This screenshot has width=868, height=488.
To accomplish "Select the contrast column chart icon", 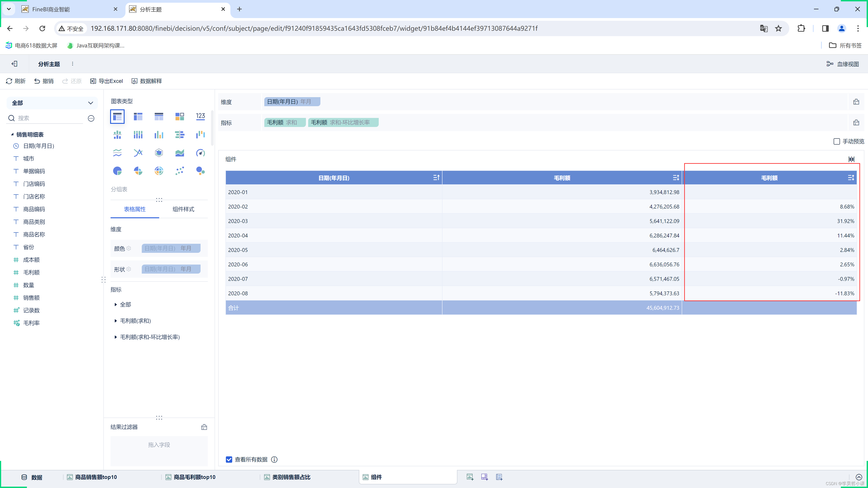I will tap(138, 135).
